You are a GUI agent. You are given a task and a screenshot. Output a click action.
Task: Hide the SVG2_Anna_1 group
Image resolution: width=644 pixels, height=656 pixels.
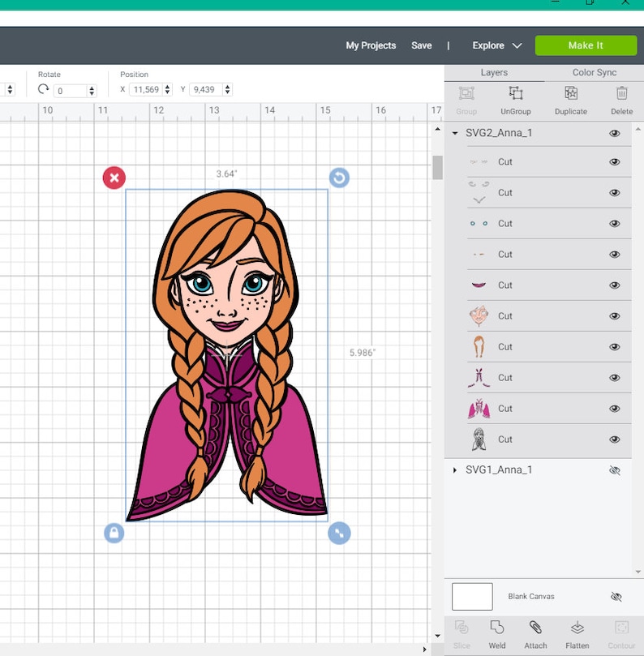pyautogui.click(x=614, y=134)
